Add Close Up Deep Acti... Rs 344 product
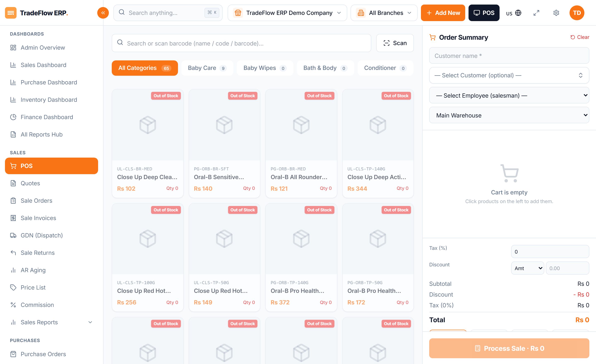Viewport: 596px width, 364px height. tap(378, 144)
